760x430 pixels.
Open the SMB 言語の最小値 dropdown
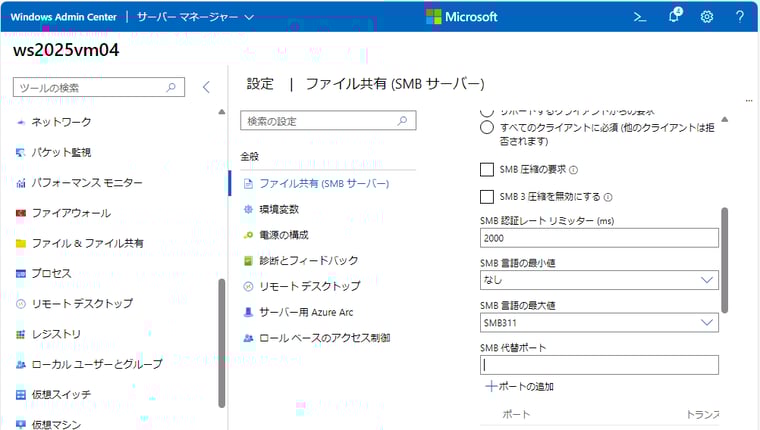point(599,280)
